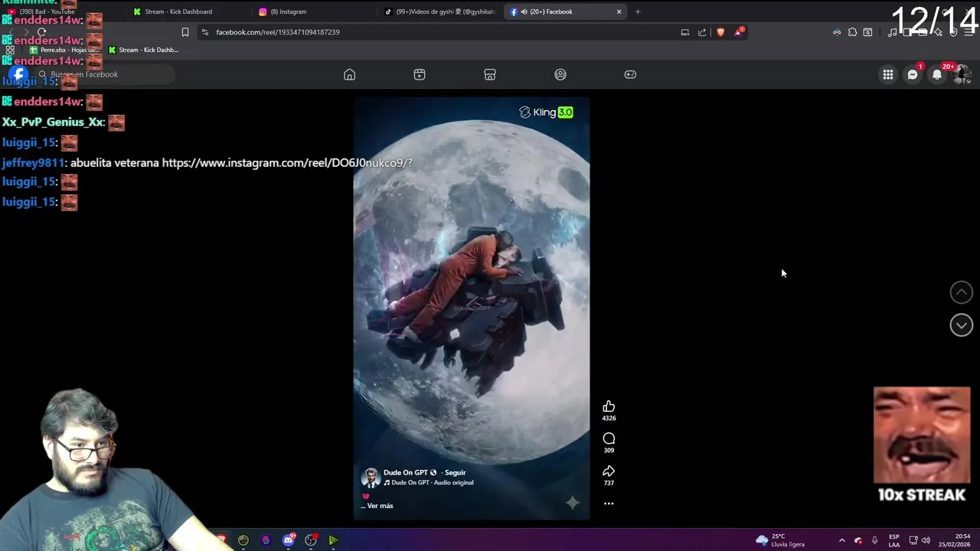980x551 pixels.
Task: Expand the system tray hidden icons
Action: coord(841,540)
